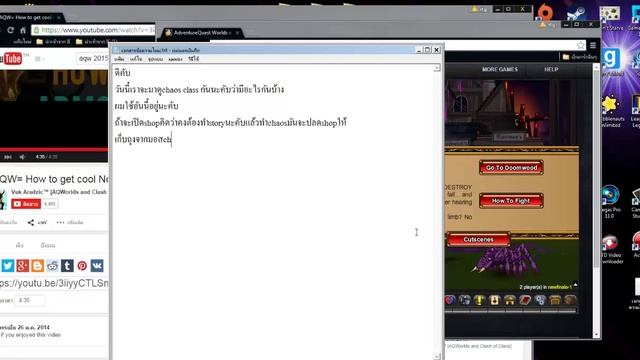Screen dimensions: 640x360
Task: Share via the Google+ icon
Action: coord(22,266)
